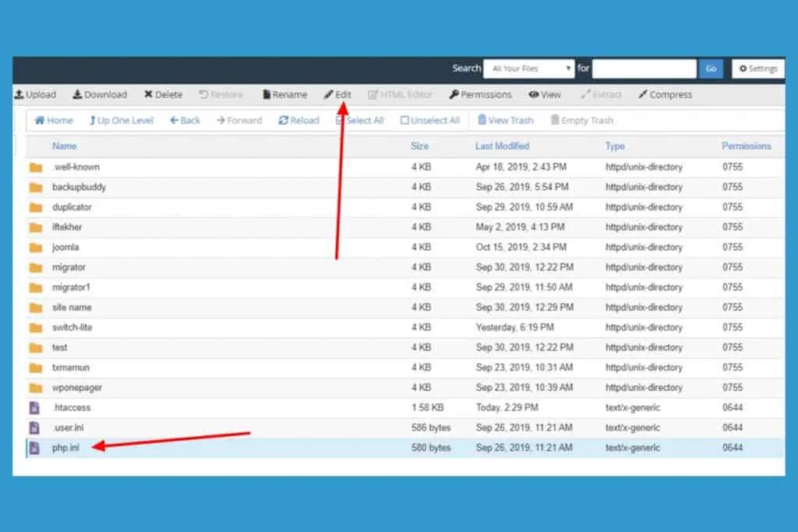Click the Download toolbar button
This screenshot has width=798, height=532.
100,94
